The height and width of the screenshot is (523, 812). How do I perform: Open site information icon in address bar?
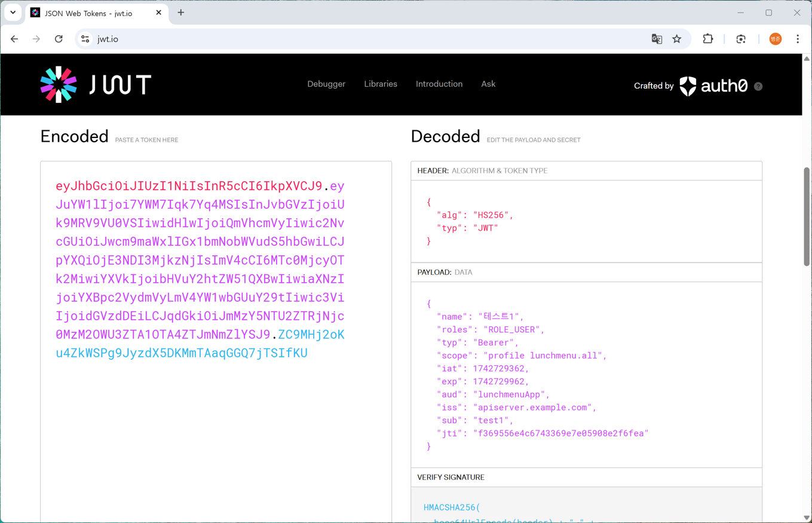(85, 39)
